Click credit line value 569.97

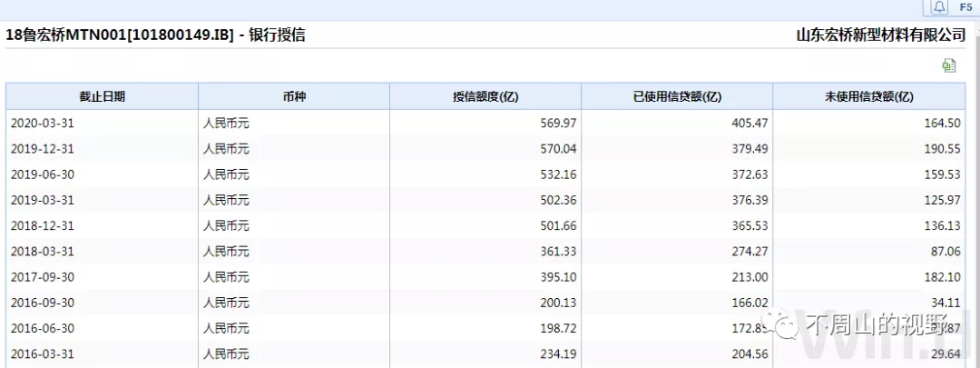tap(559, 124)
